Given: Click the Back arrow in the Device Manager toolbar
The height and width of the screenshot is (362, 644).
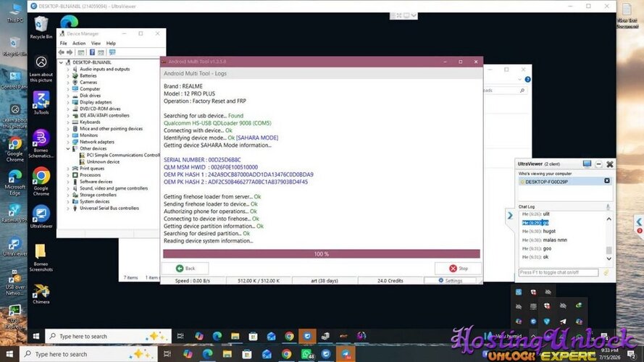Looking at the screenshot, I should [x=61, y=52].
